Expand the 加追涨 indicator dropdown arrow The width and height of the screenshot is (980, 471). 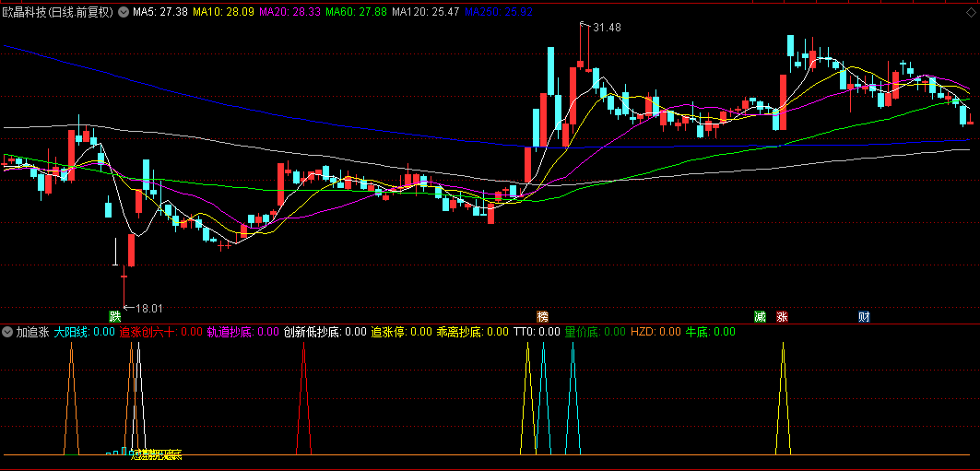pyautogui.click(x=8, y=332)
